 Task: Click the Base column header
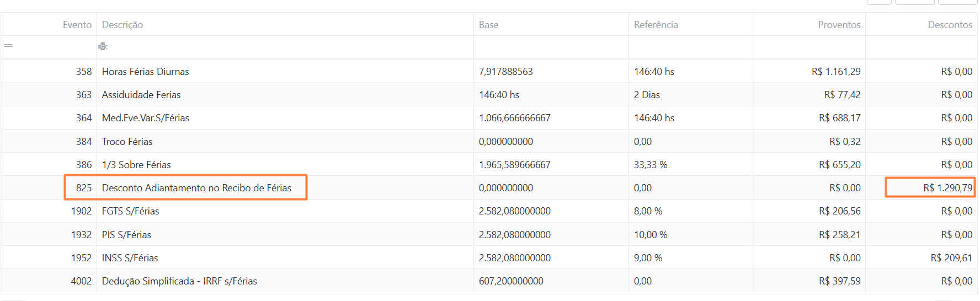click(488, 25)
